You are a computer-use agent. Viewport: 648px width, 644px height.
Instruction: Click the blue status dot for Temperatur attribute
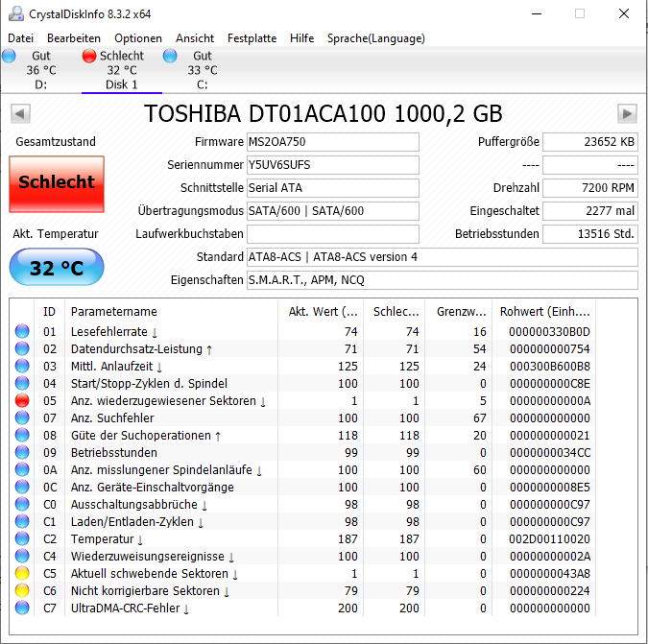click(x=22, y=538)
